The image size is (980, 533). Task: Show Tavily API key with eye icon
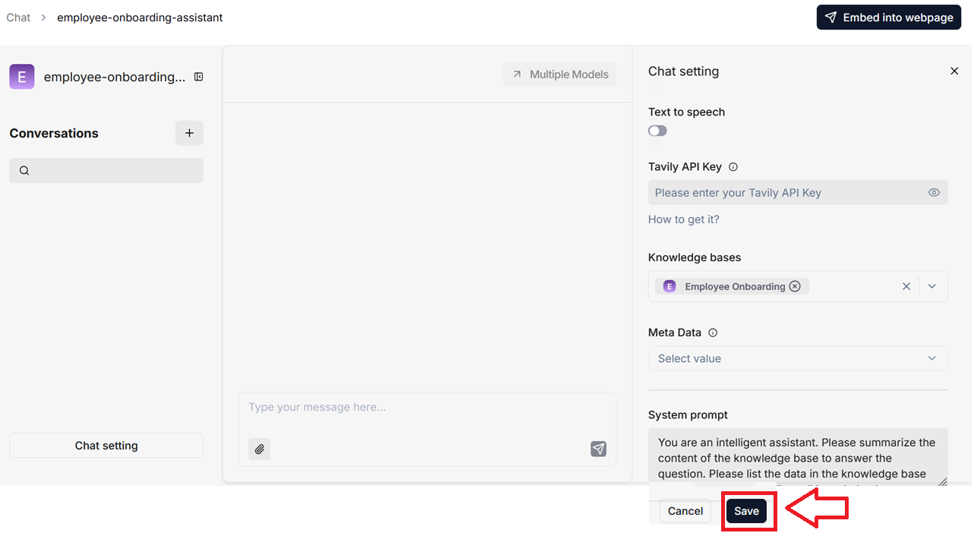coord(934,193)
